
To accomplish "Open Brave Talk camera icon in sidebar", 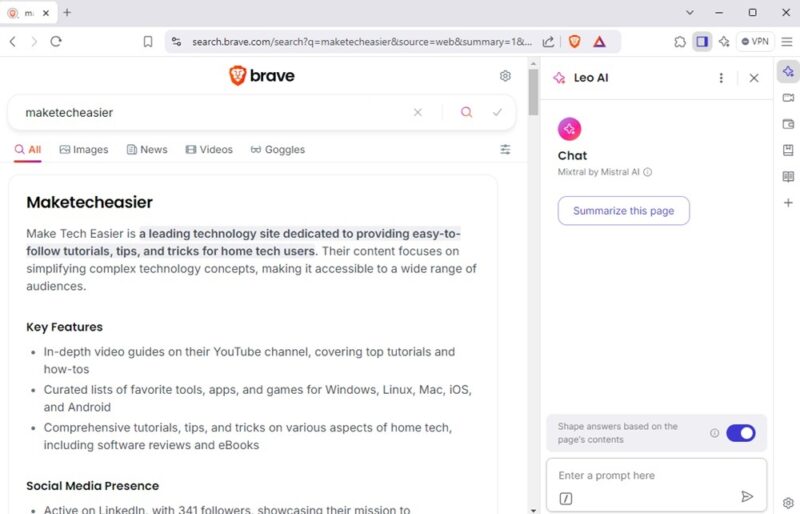I will (788, 98).
